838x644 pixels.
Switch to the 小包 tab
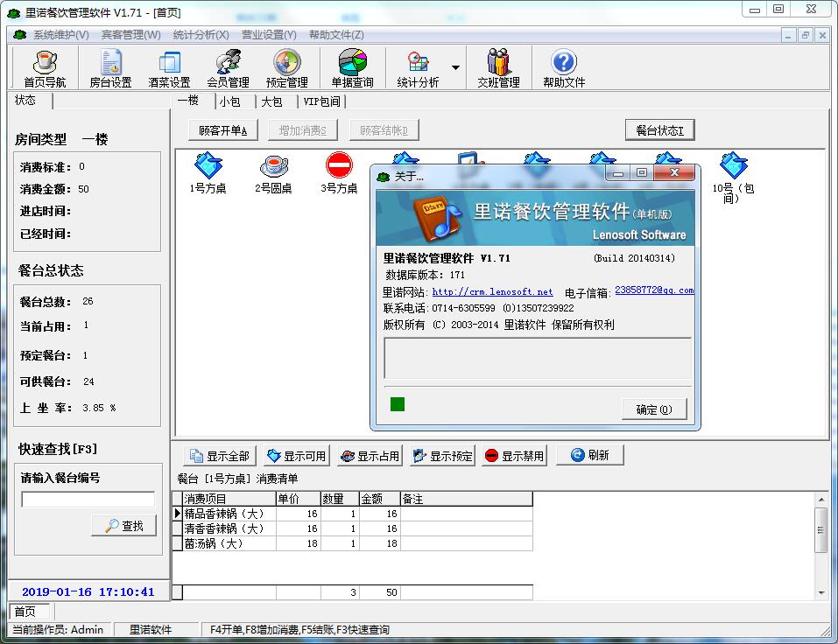[x=229, y=101]
